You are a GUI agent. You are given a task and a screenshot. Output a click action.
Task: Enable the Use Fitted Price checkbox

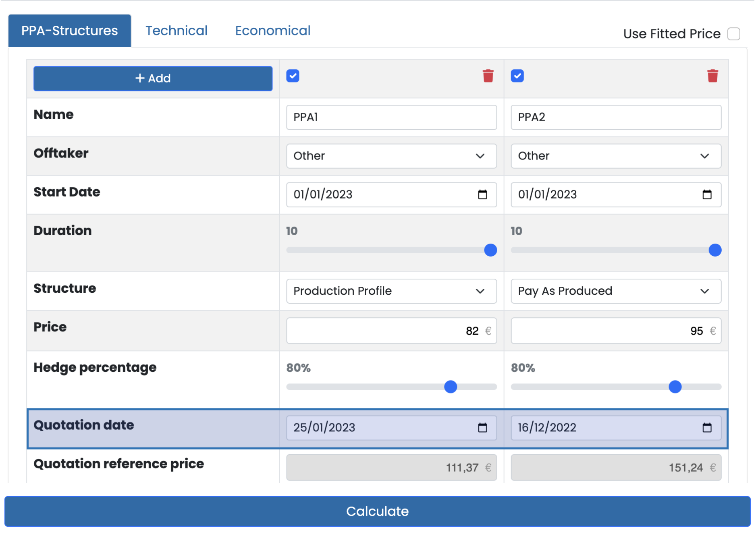tap(733, 34)
